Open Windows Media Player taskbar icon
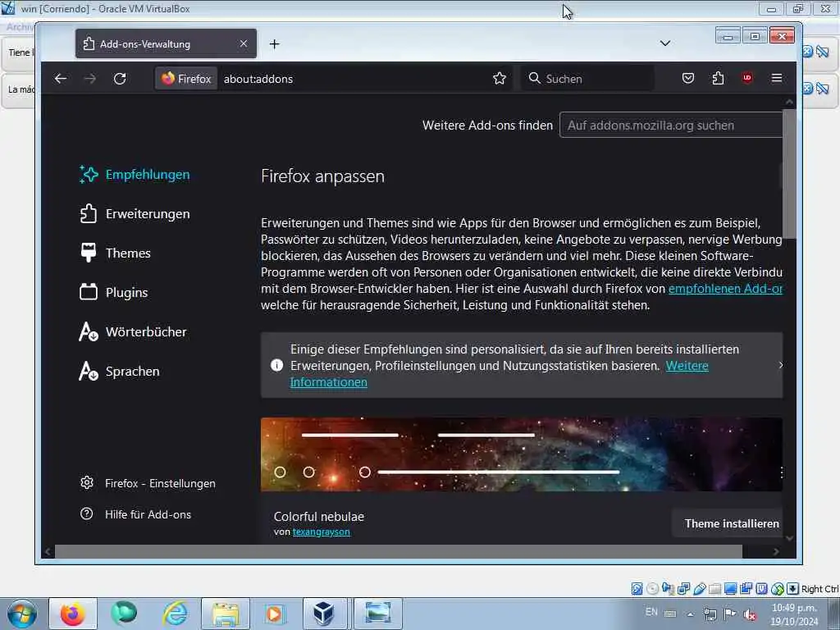 click(275, 614)
